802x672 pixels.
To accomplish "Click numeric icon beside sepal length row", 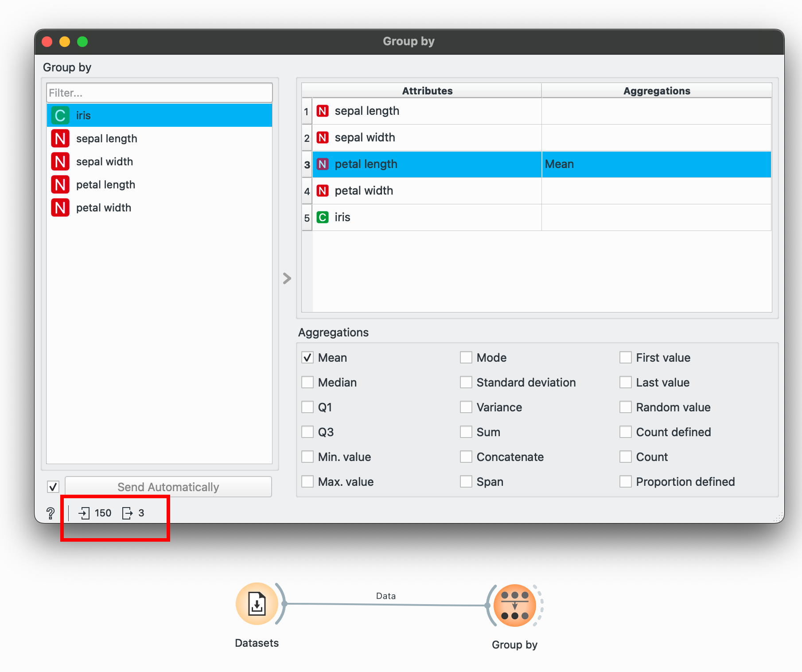I will click(x=323, y=111).
